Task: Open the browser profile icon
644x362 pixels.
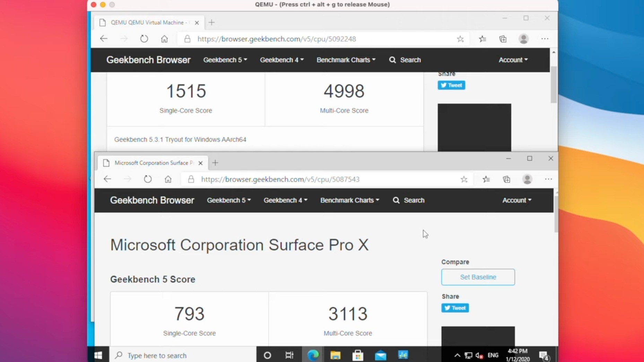Action: (528, 179)
